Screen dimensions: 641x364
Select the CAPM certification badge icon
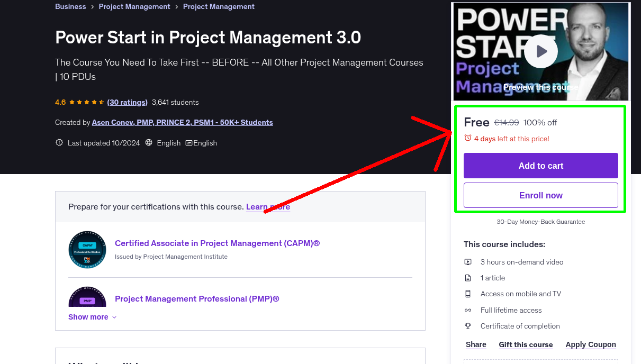[x=87, y=249]
